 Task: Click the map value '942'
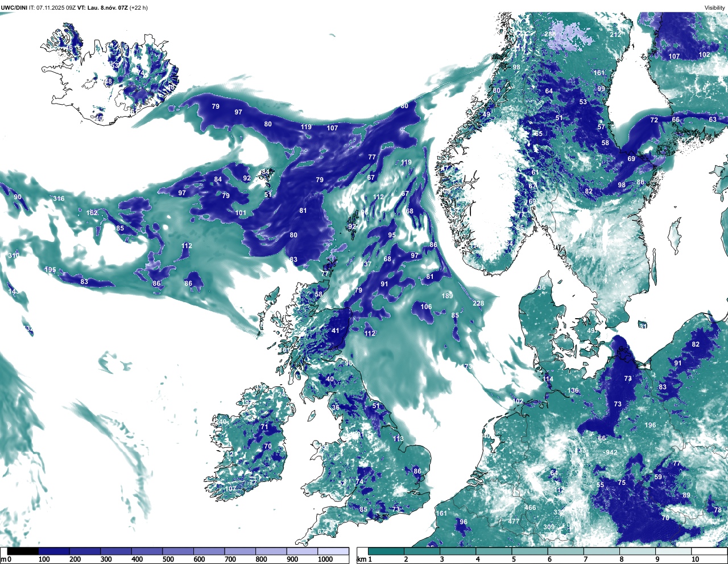611,452
